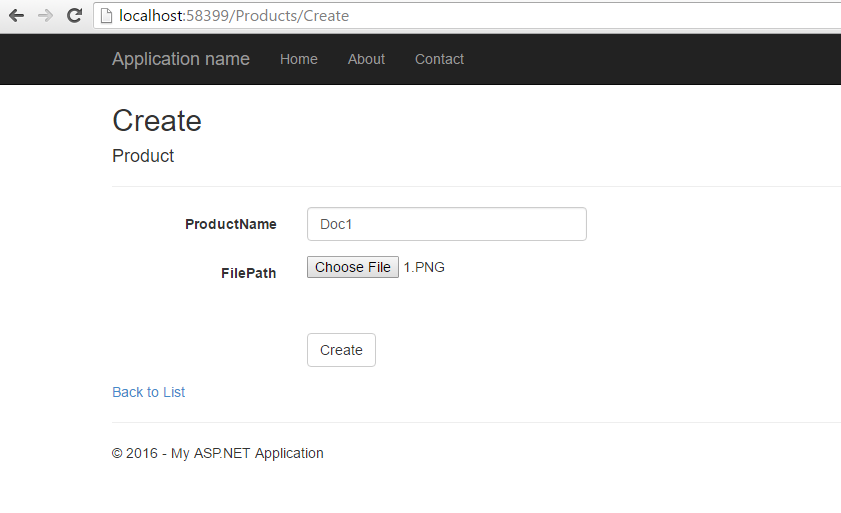The image size is (841, 513).
Task: Follow the Back to List link
Action: tap(148, 392)
